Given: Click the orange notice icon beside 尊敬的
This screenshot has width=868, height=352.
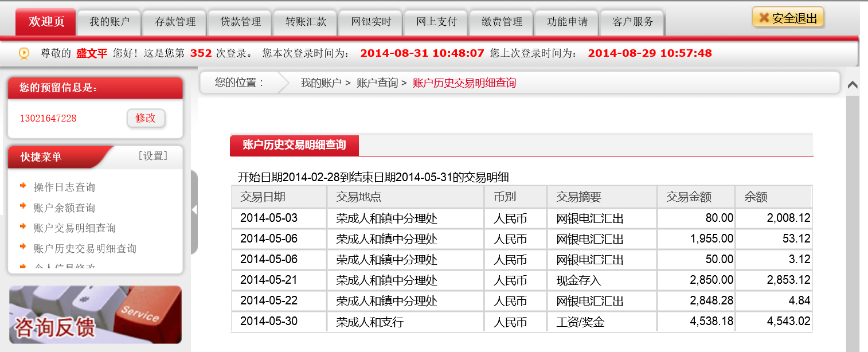Looking at the screenshot, I should click(x=24, y=53).
